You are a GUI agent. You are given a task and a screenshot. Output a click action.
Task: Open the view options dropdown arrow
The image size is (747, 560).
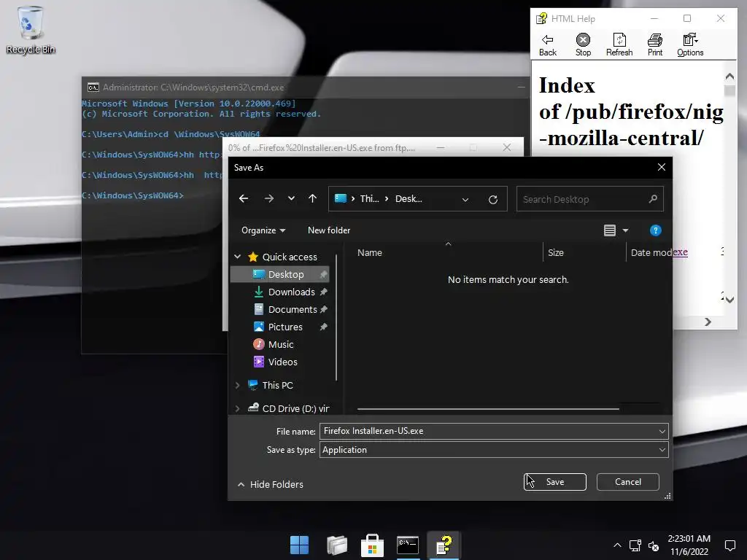[x=625, y=230]
